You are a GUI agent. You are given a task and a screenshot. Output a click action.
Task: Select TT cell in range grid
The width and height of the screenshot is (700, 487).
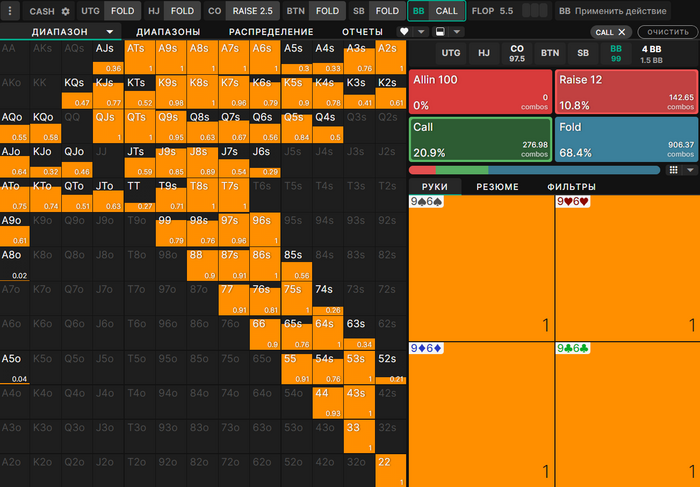[x=140, y=195]
